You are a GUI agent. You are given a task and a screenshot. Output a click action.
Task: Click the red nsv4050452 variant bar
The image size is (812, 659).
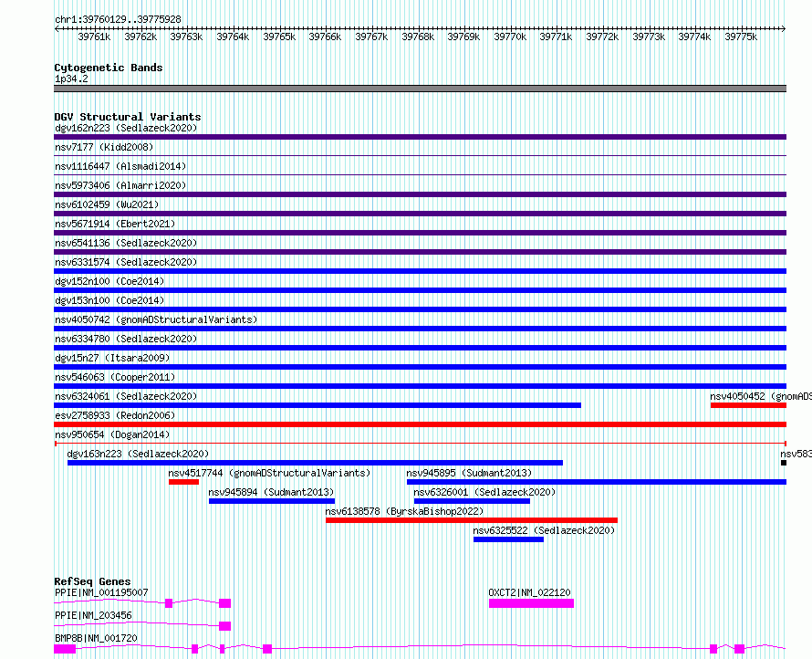coord(748,405)
